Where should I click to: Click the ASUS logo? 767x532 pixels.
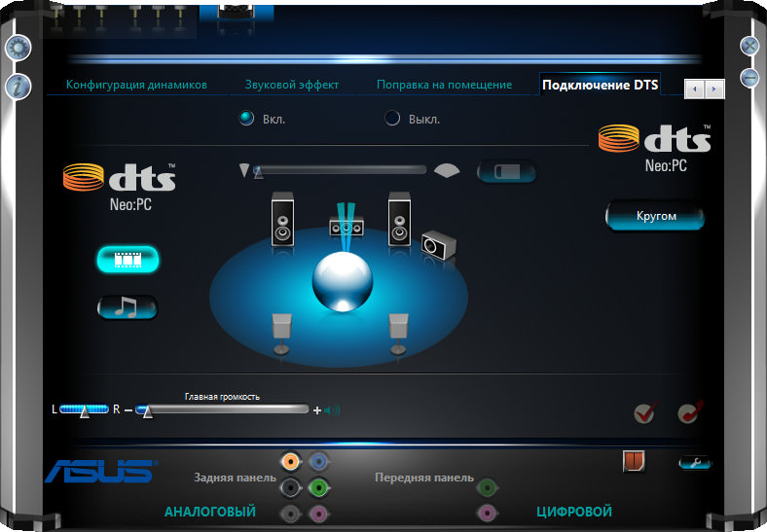(x=102, y=471)
